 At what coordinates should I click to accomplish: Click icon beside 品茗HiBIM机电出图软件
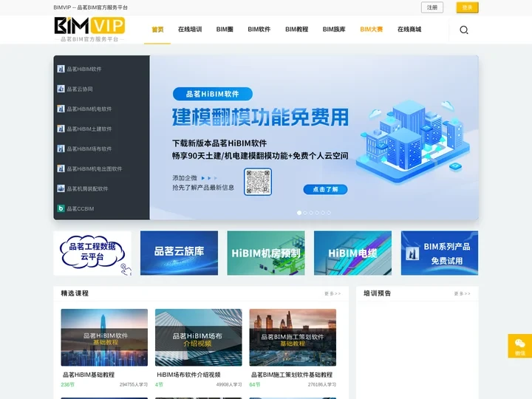61,168
